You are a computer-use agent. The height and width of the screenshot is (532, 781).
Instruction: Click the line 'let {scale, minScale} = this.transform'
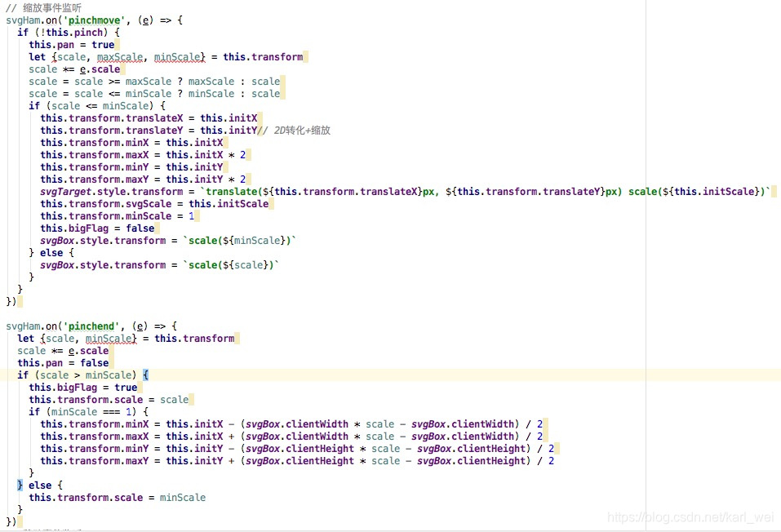click(126, 339)
